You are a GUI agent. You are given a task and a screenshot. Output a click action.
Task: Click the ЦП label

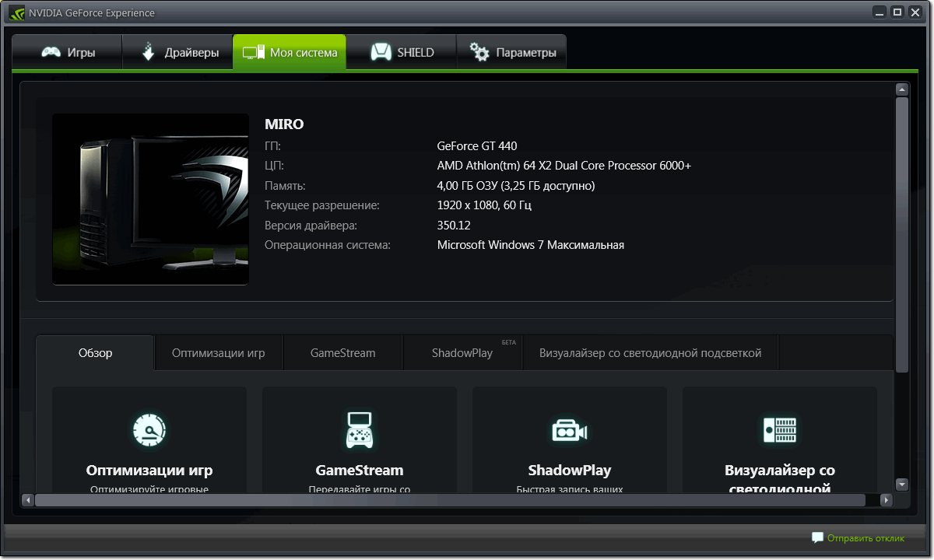(274, 166)
